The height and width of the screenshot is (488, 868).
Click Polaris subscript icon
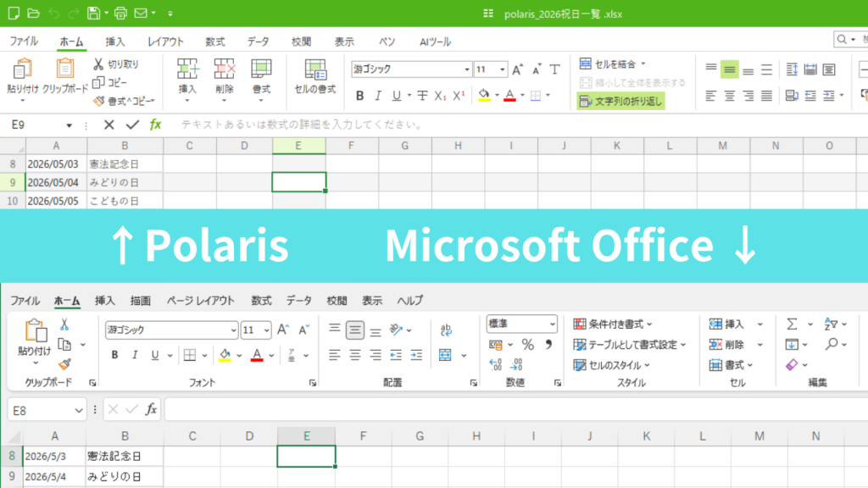click(x=440, y=96)
